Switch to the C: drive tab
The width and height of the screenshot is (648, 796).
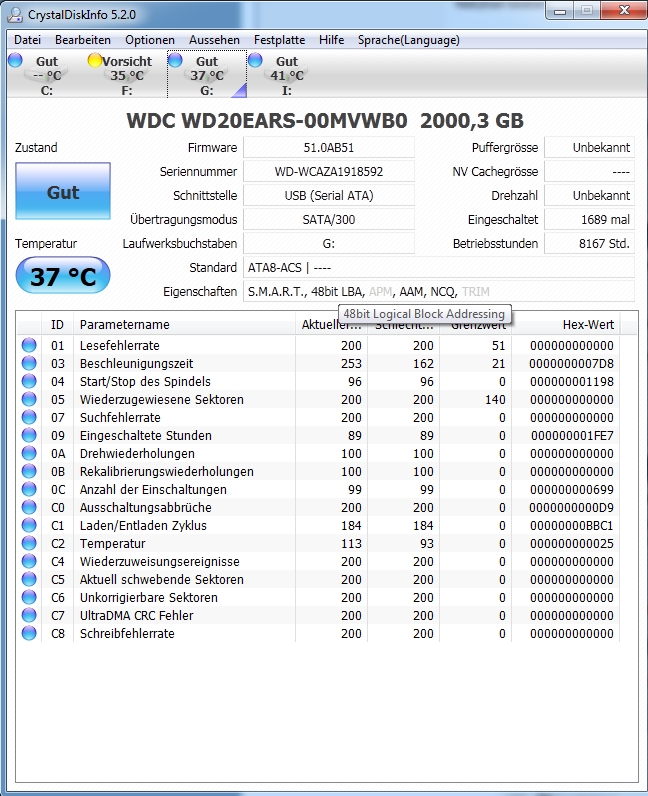tap(47, 75)
